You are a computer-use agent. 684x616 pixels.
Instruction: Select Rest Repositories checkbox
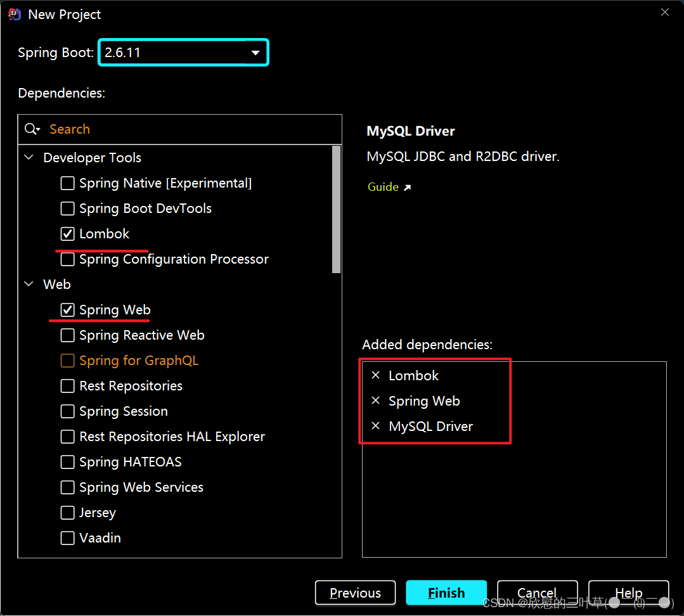coord(68,386)
